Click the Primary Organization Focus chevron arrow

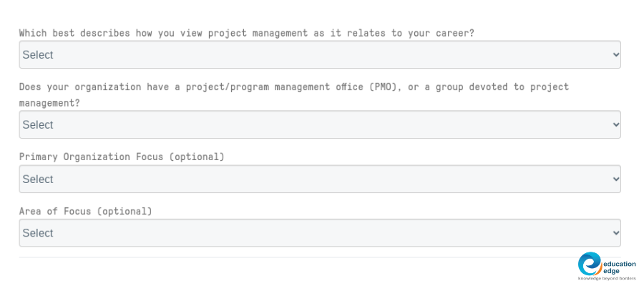[x=615, y=179]
